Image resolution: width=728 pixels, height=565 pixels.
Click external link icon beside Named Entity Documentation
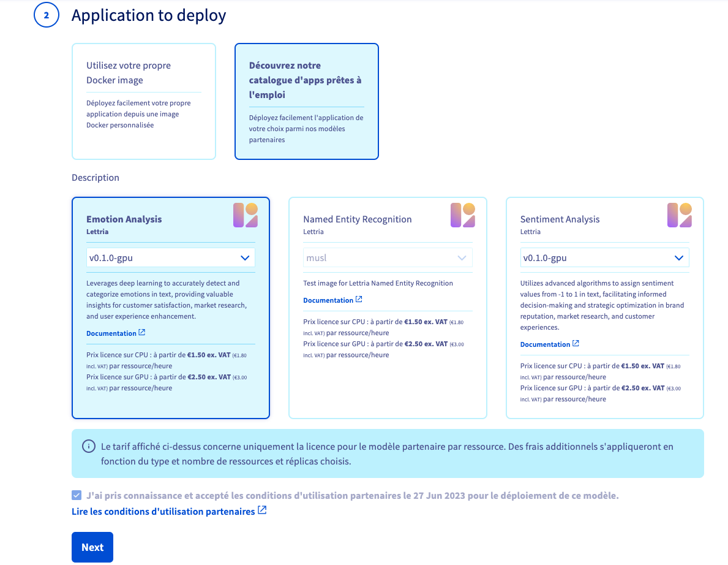(359, 300)
